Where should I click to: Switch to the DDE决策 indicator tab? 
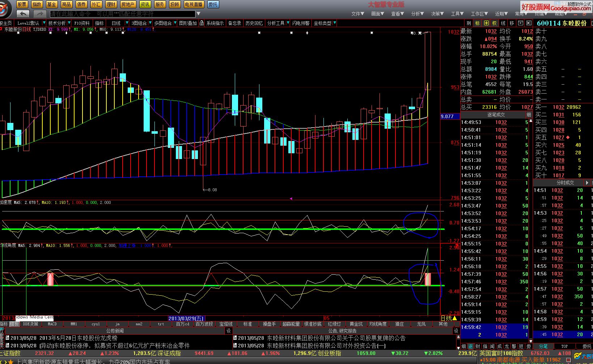(x=30, y=324)
